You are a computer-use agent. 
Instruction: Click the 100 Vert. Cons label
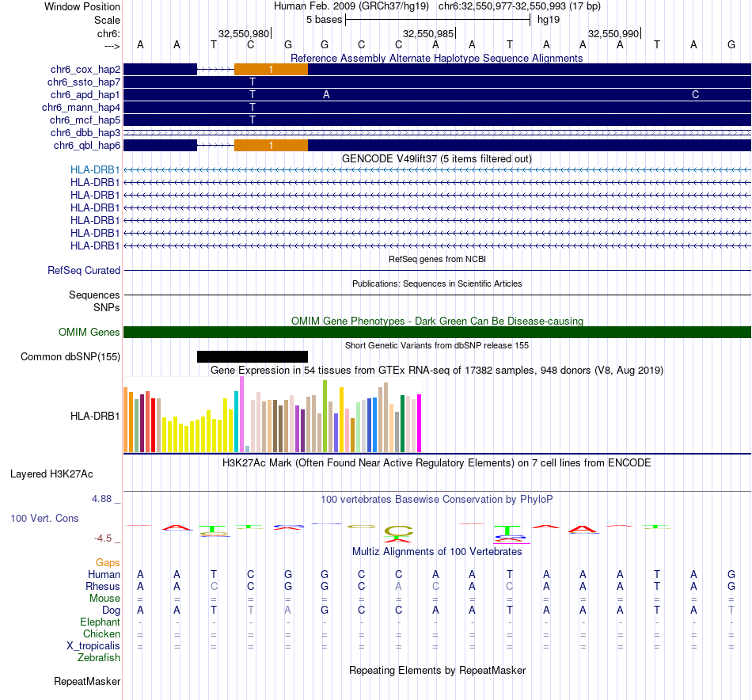click(x=44, y=518)
